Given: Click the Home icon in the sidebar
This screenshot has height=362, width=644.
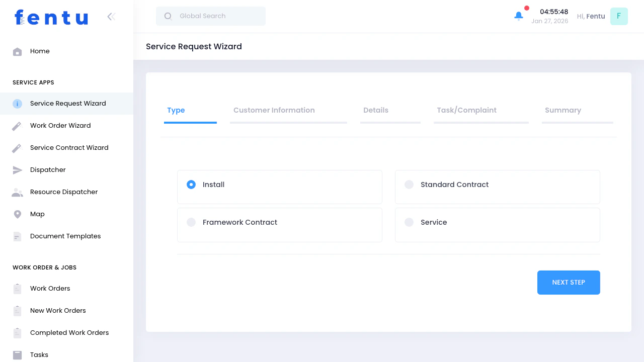Looking at the screenshot, I should [x=17, y=51].
